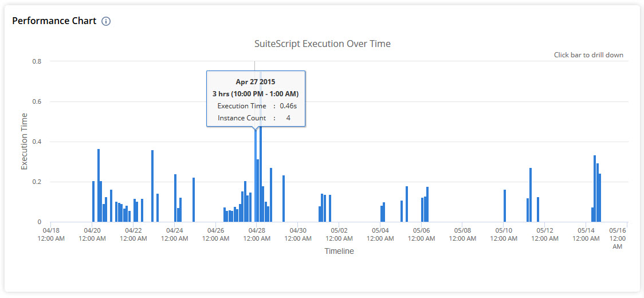The height and width of the screenshot is (298, 644).
Task: Open the info icon beside Performance Chart
Action: 106,21
